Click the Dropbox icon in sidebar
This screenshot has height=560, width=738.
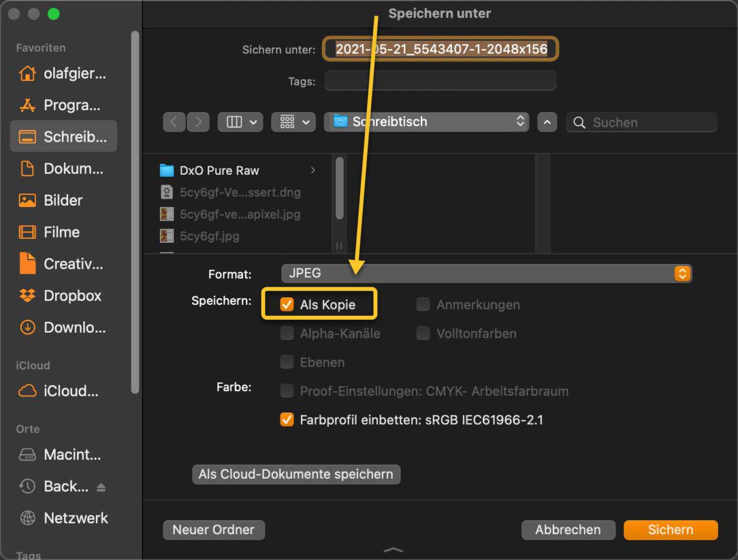pyautogui.click(x=27, y=295)
